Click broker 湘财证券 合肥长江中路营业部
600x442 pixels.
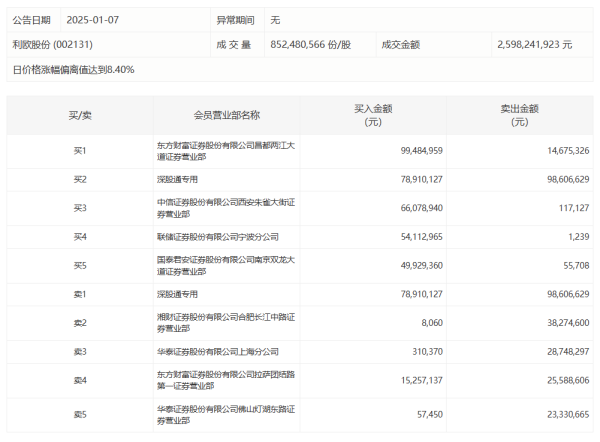point(226,323)
